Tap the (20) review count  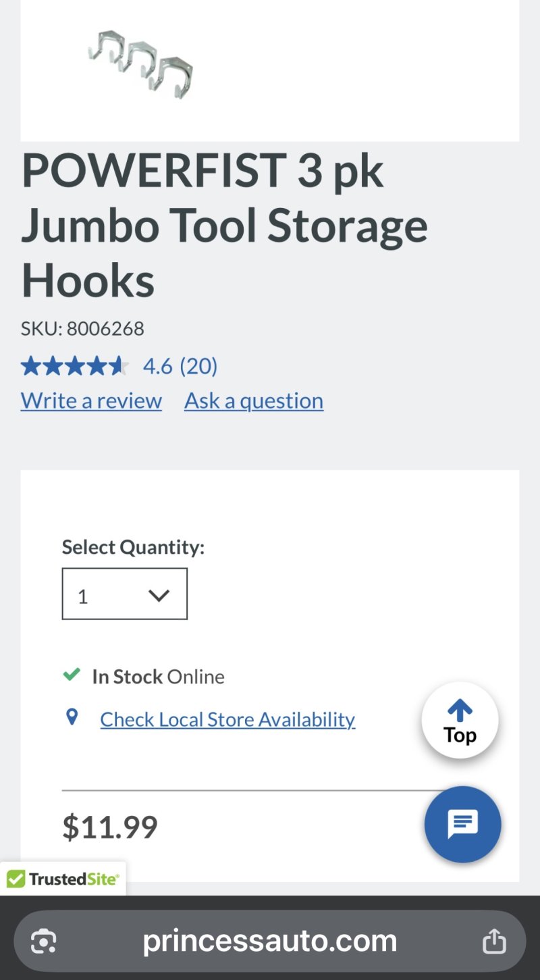coord(198,366)
